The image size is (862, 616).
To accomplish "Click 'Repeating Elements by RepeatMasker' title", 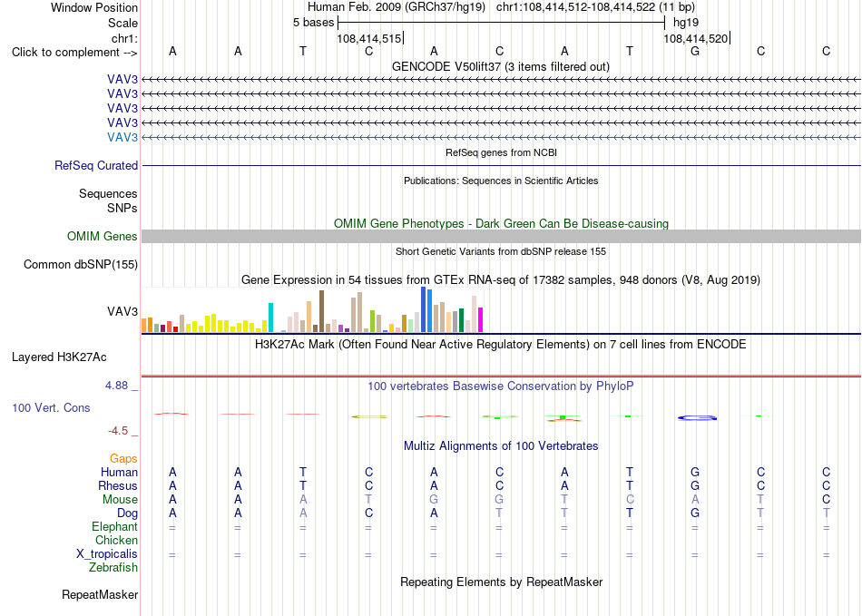I will (501, 582).
